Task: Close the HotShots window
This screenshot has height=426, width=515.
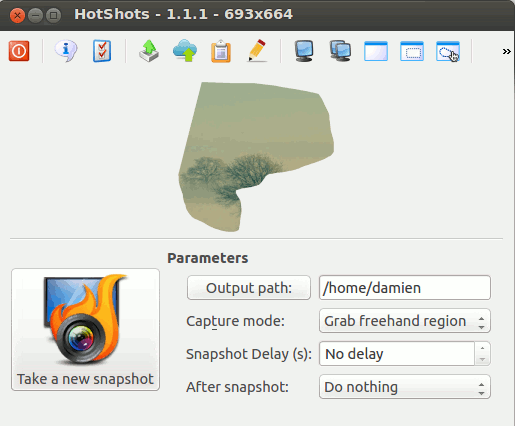Action: click(17, 15)
